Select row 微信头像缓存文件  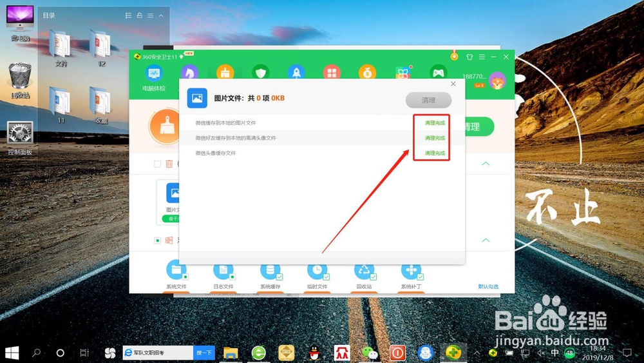[322, 153]
